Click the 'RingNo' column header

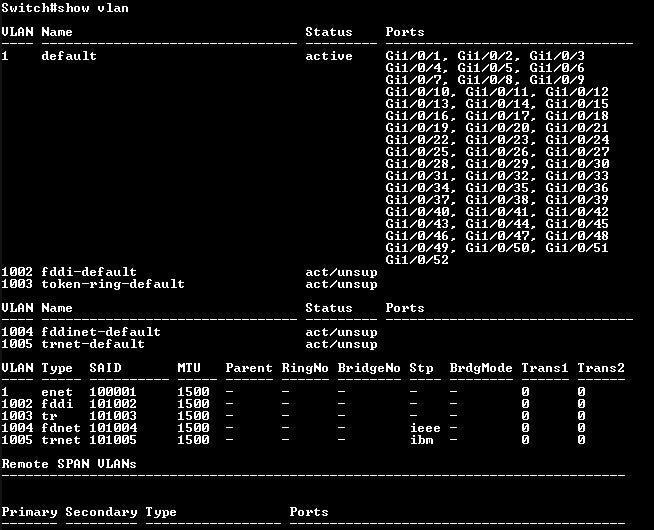coord(305,368)
